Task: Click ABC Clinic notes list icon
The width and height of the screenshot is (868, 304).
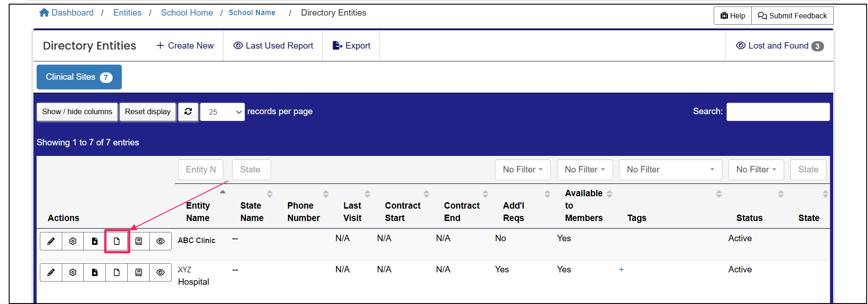Action: coord(139,241)
